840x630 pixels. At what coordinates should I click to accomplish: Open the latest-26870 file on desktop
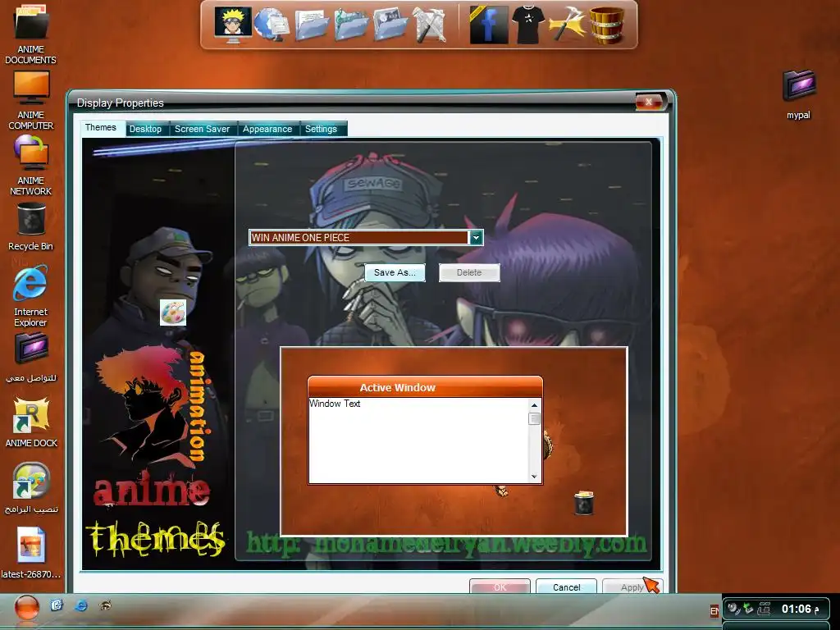[30, 553]
